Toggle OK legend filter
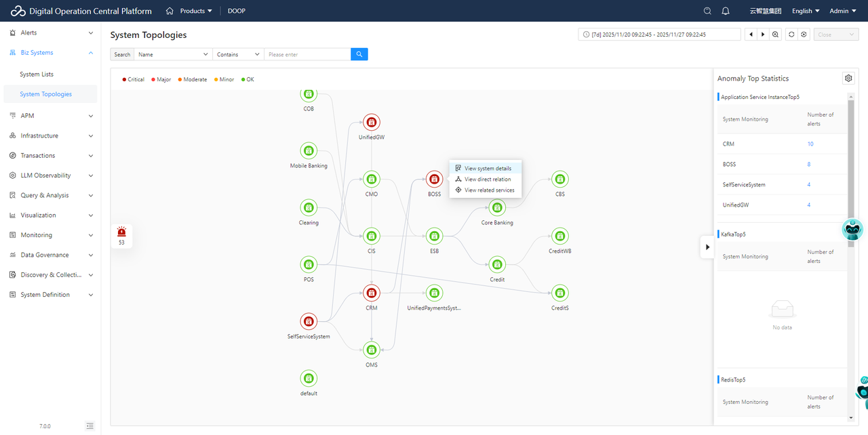The height and width of the screenshot is (435, 868). point(248,79)
